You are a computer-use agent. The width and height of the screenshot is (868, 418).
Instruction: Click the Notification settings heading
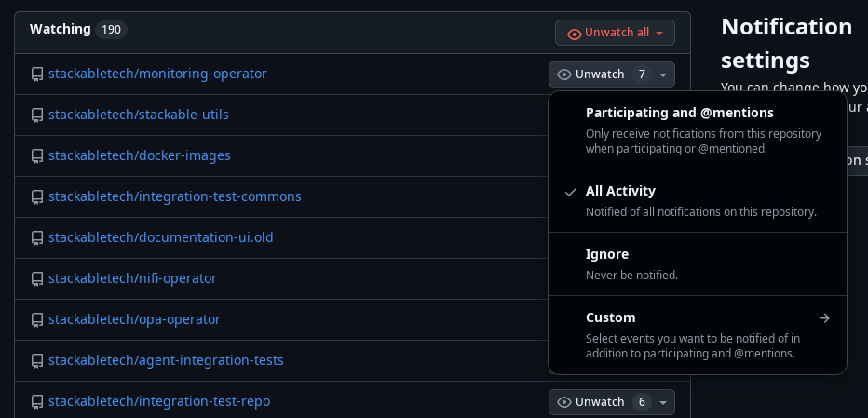786,43
